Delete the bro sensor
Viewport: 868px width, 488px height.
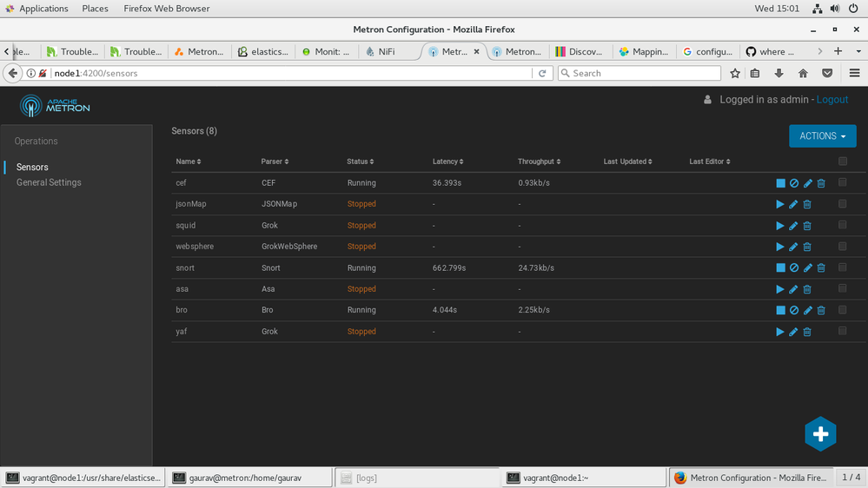[821, 310]
